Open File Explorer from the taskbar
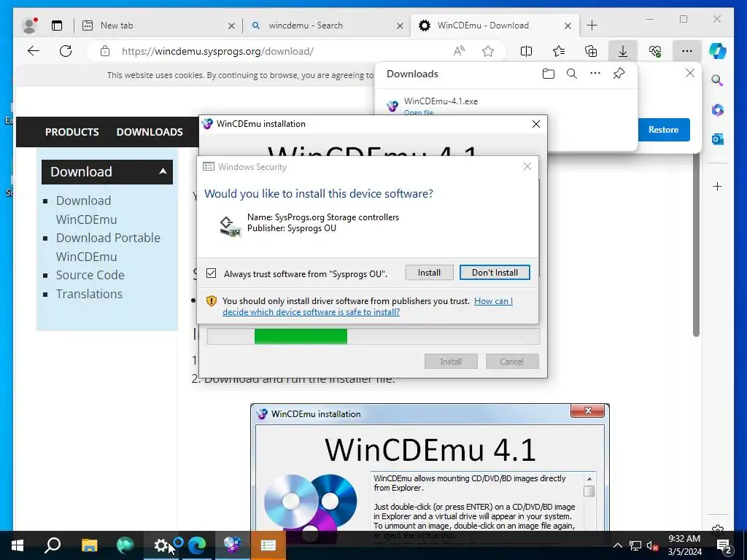Viewport: 747px width, 560px height. point(89,545)
